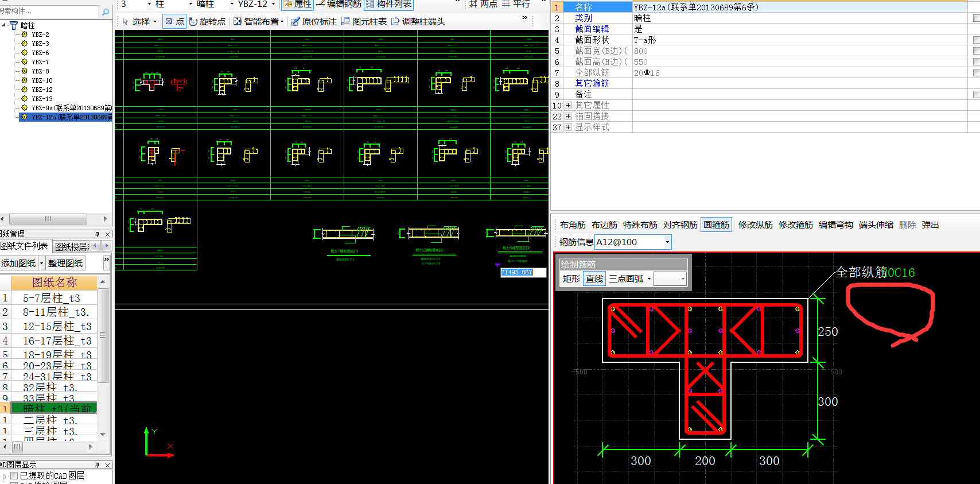980x484 pixels.
Task: Close the 图纸管理 drawing management panel
Action: (107, 234)
